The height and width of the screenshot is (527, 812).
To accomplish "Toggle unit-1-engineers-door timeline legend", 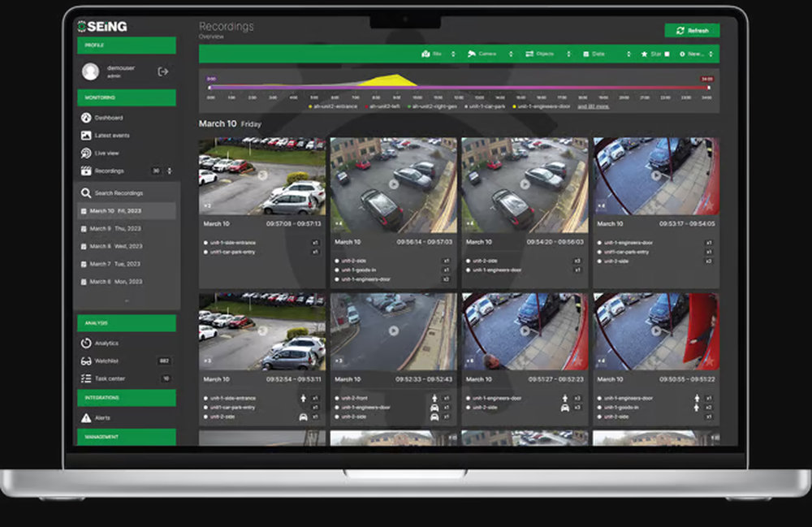I will click(x=541, y=106).
